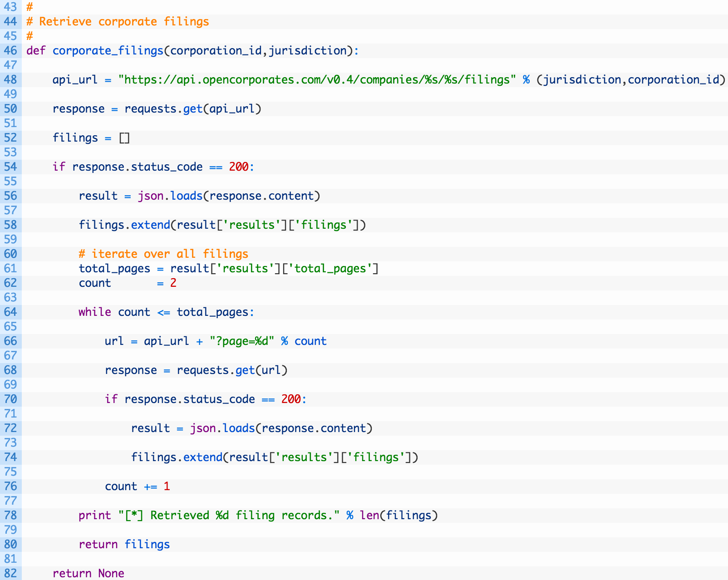Click the 'Retrieved %d filing records.' string
728x580 pixels.
[x=229, y=515]
